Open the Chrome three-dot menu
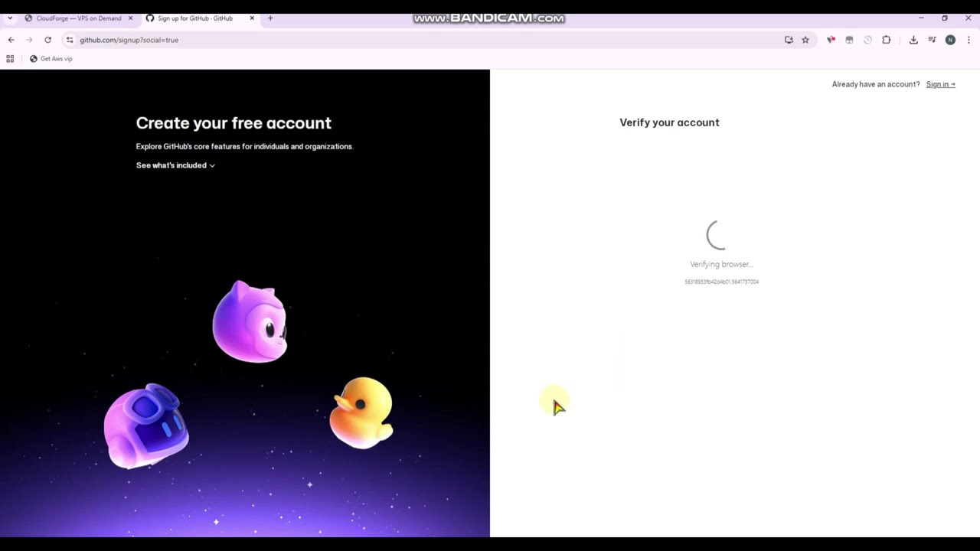 tap(969, 40)
